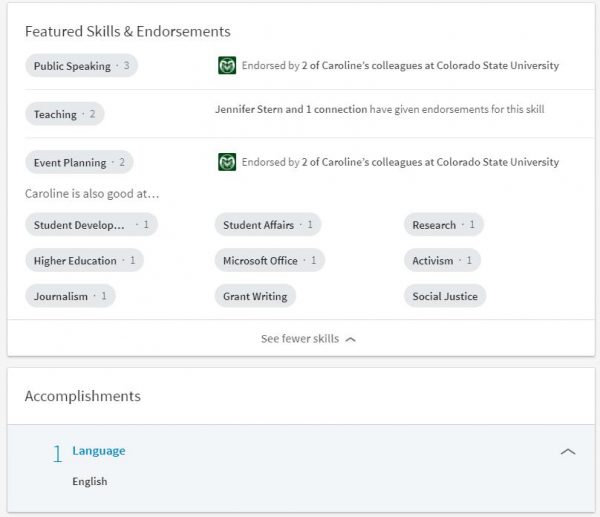Select the Event Planning skill pill
The image size is (600, 517).
(x=78, y=162)
